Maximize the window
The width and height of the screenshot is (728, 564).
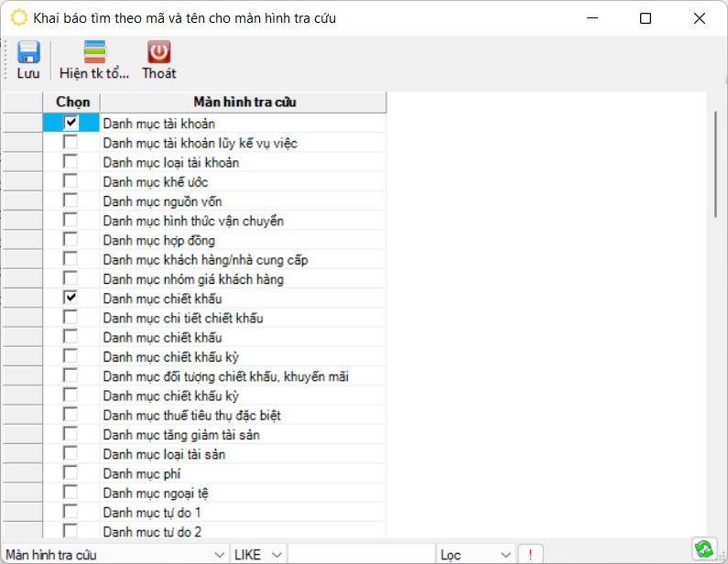point(646,18)
